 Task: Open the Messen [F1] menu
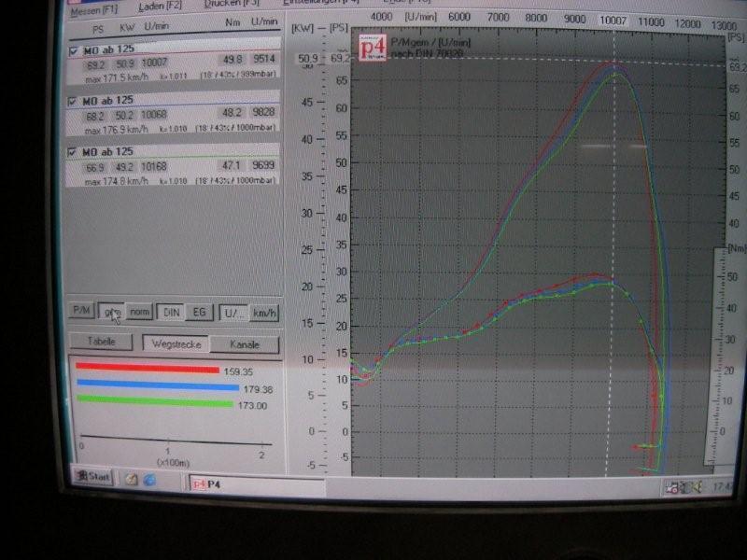(x=94, y=12)
